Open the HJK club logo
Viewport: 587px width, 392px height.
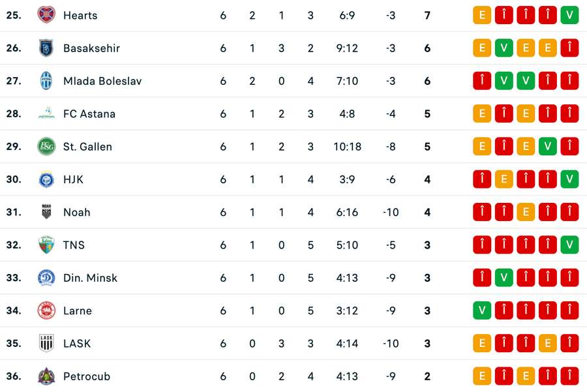pos(46,179)
